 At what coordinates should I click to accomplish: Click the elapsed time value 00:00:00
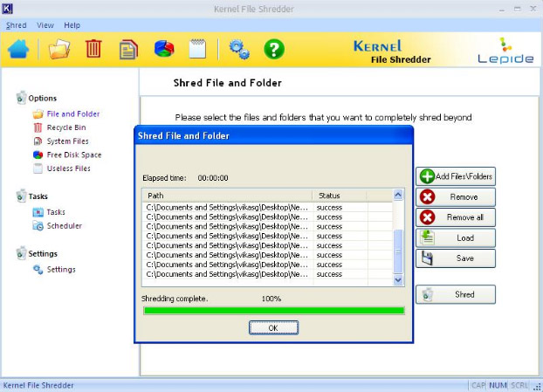[x=213, y=178]
